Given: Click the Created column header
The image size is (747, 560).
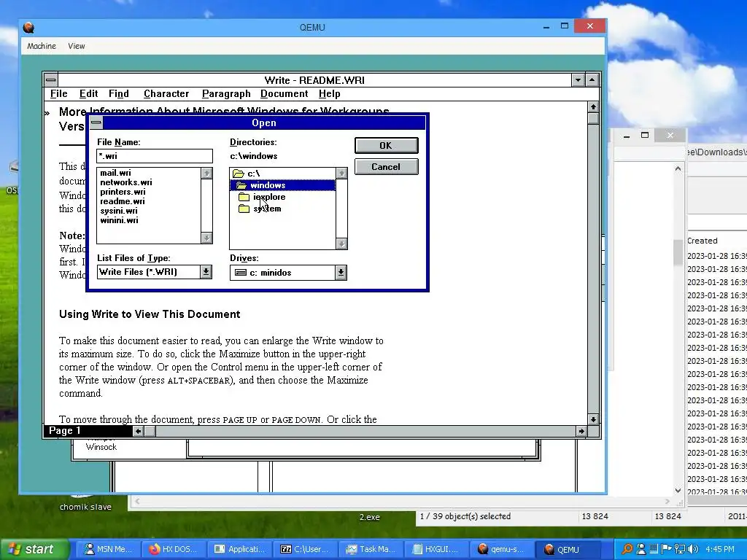Looking at the screenshot, I should coord(703,241).
